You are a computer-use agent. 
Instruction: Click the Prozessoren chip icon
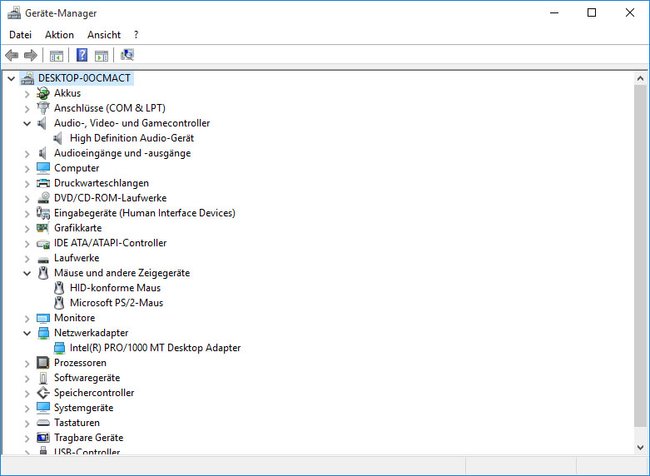coord(43,363)
